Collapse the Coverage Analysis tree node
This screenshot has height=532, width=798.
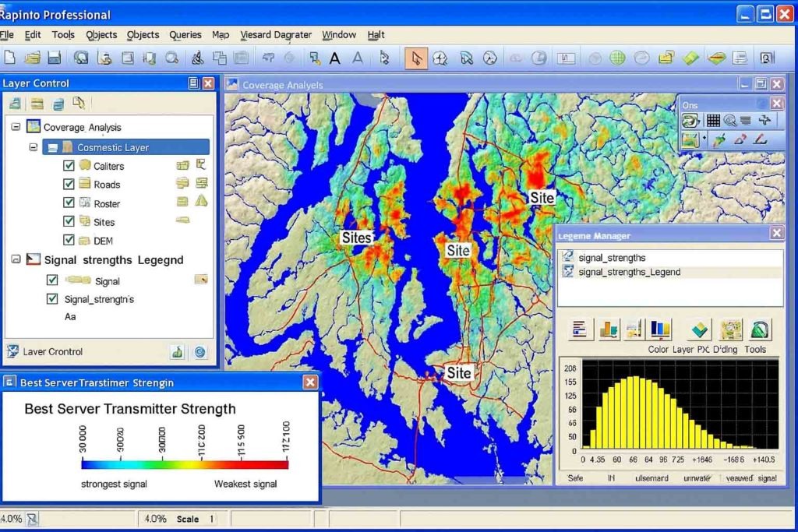(16, 127)
